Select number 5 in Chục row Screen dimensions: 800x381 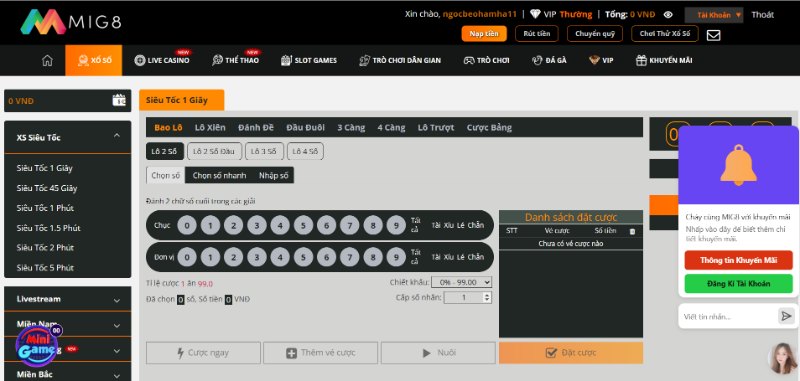coord(303,225)
